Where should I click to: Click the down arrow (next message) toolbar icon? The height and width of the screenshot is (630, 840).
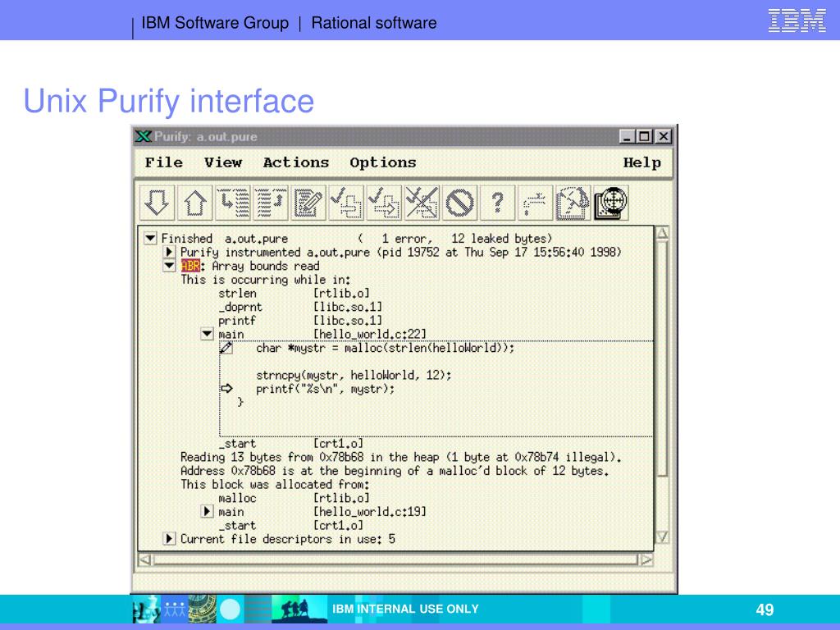(x=157, y=203)
